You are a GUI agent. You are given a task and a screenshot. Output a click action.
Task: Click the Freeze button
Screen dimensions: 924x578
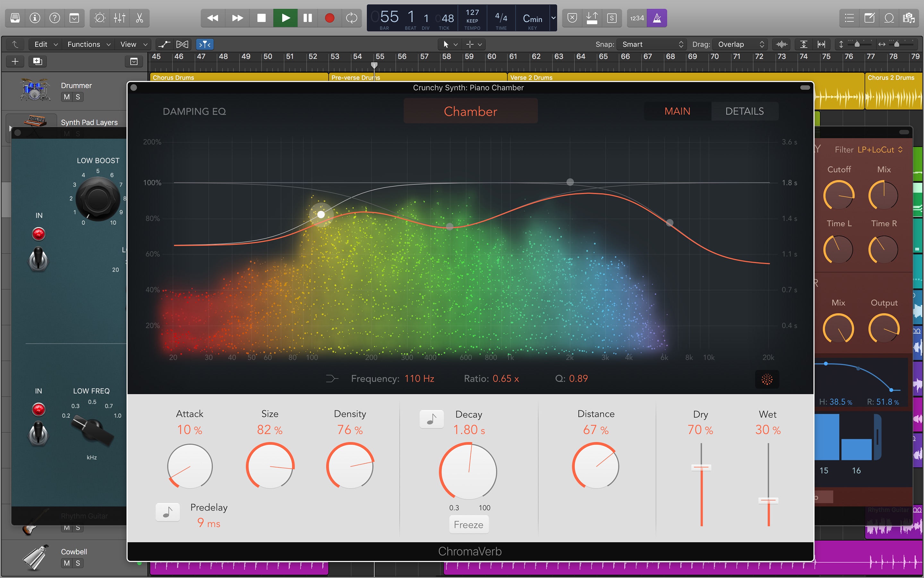point(468,524)
